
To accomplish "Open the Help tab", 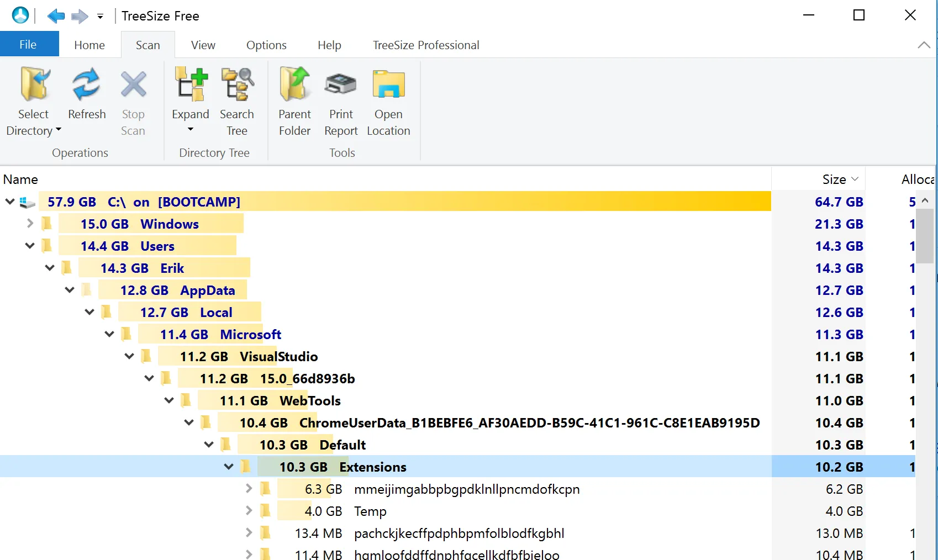I will [329, 45].
